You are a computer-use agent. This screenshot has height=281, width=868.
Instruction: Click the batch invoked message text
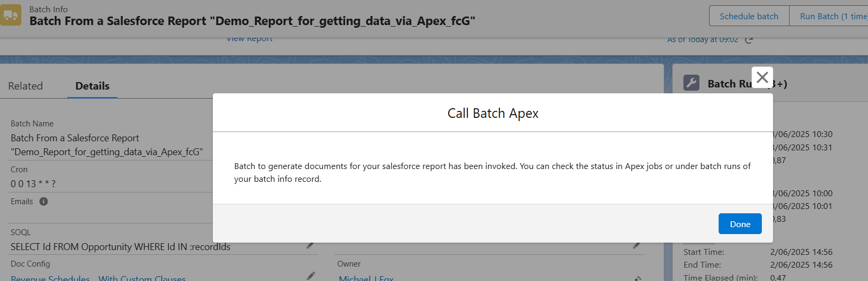492,173
